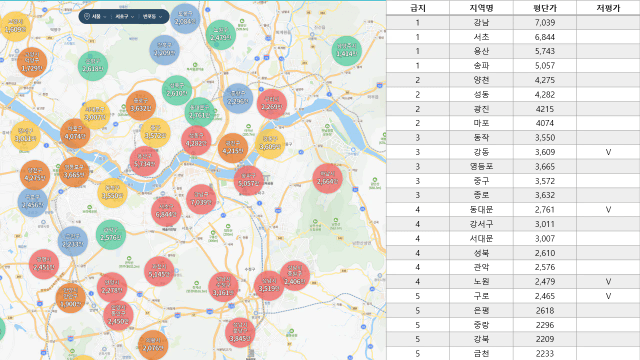The height and width of the screenshot is (360, 640).
Task: Click the V mark in the 구로 row
Action: (608, 296)
